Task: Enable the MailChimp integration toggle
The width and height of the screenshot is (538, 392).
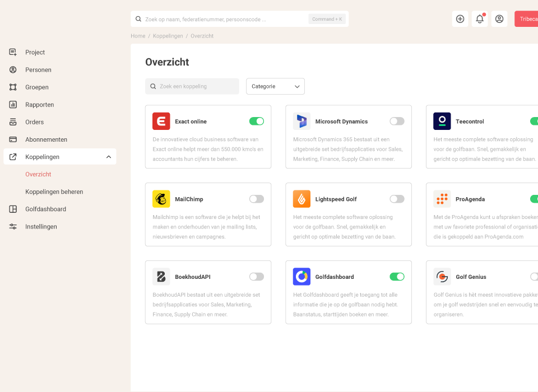Action: tap(257, 199)
